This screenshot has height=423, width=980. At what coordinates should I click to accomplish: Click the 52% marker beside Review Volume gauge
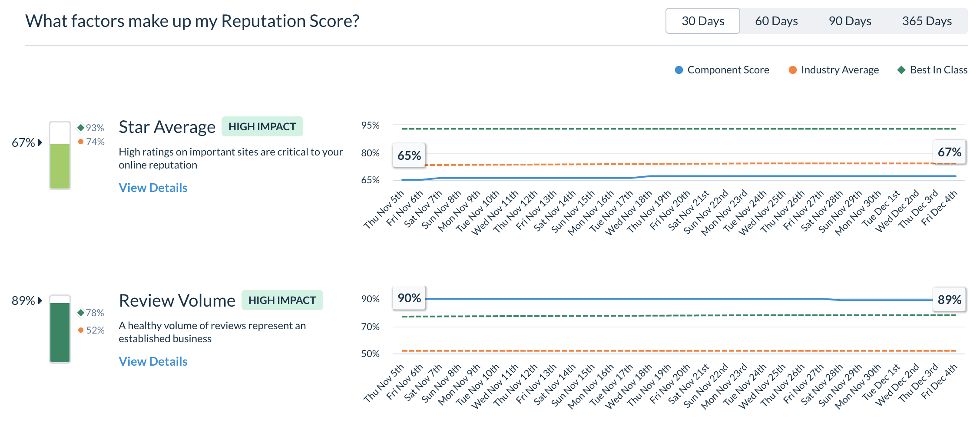(x=81, y=330)
